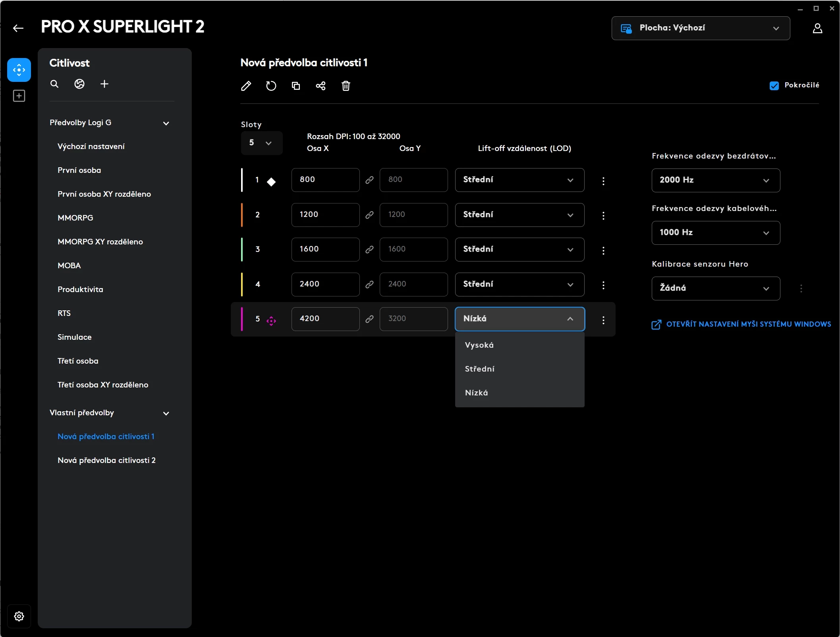Open settings gear at bottom left
The height and width of the screenshot is (637, 840).
pos(19,616)
